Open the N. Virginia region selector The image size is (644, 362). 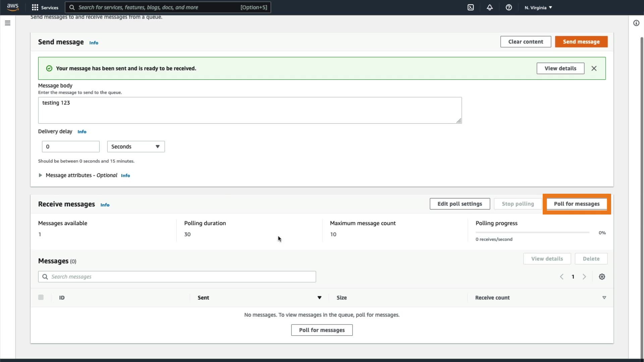pos(538,7)
